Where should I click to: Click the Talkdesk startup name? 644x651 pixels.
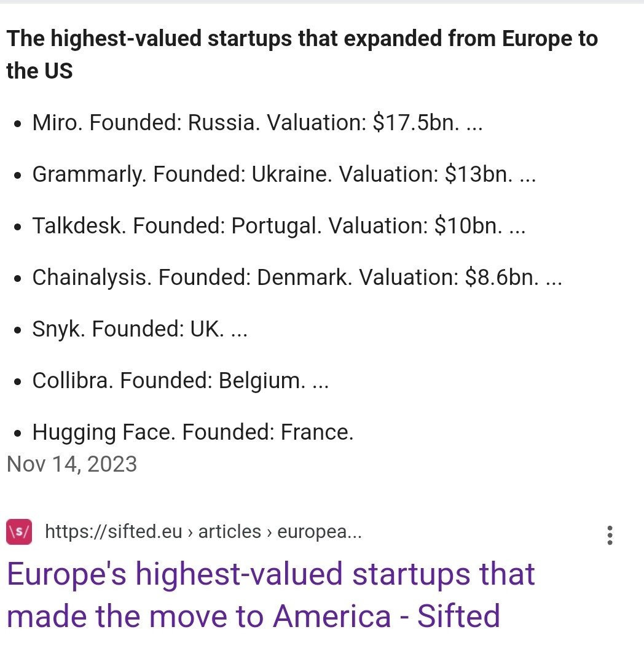[x=79, y=227]
